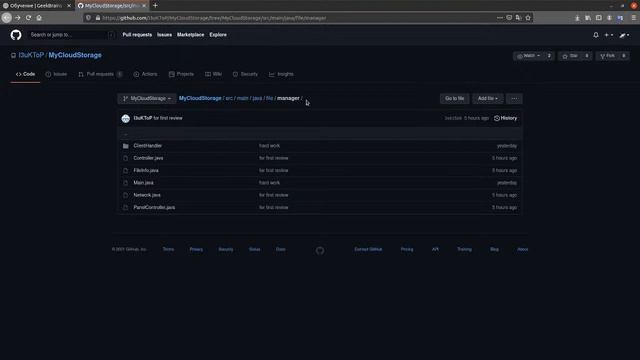640x360 pixels.
Task: Click the file icon beside Network.java
Action: coord(126,195)
